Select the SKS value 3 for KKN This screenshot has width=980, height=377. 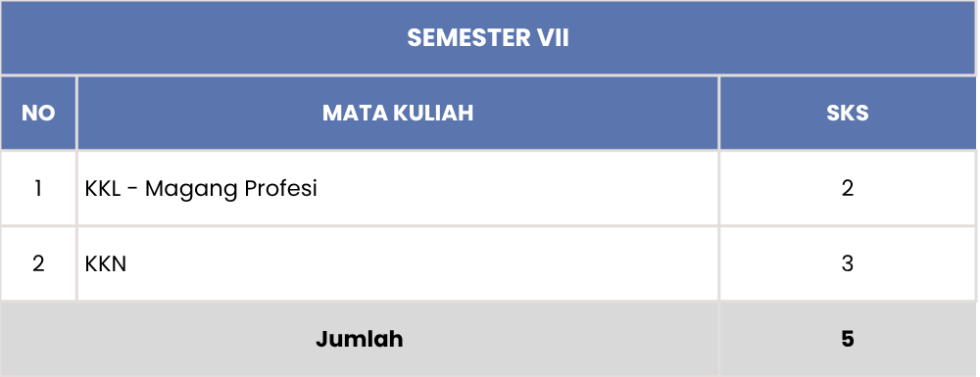(x=848, y=263)
